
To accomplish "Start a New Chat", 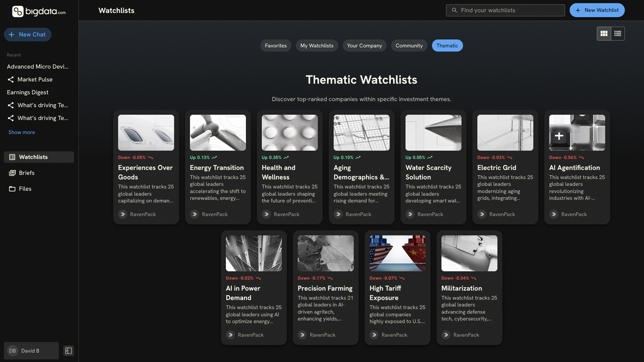I will pyautogui.click(x=28, y=35).
